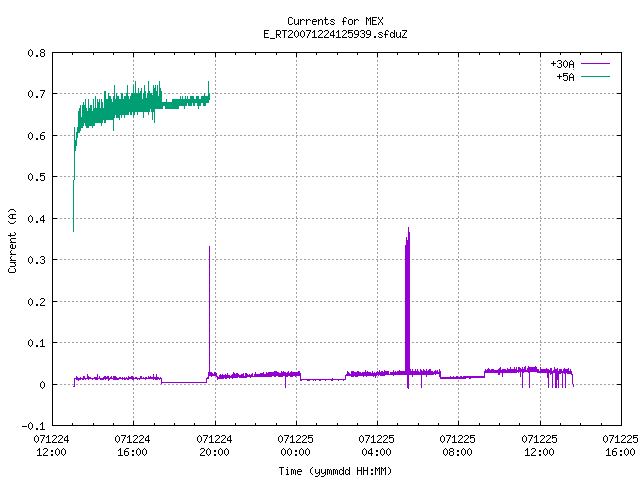Click the -0.1 y-axis tick label
The height and width of the screenshot is (480, 640).
(33, 426)
